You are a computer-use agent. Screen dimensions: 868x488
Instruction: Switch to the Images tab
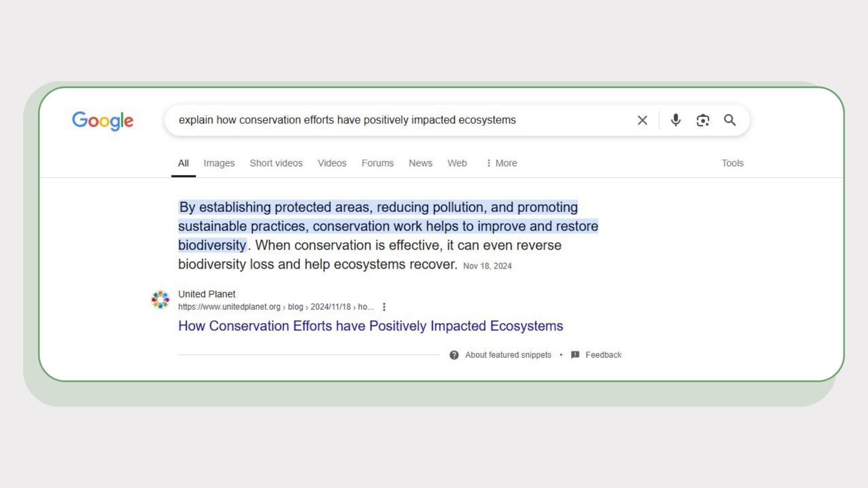pyautogui.click(x=219, y=163)
